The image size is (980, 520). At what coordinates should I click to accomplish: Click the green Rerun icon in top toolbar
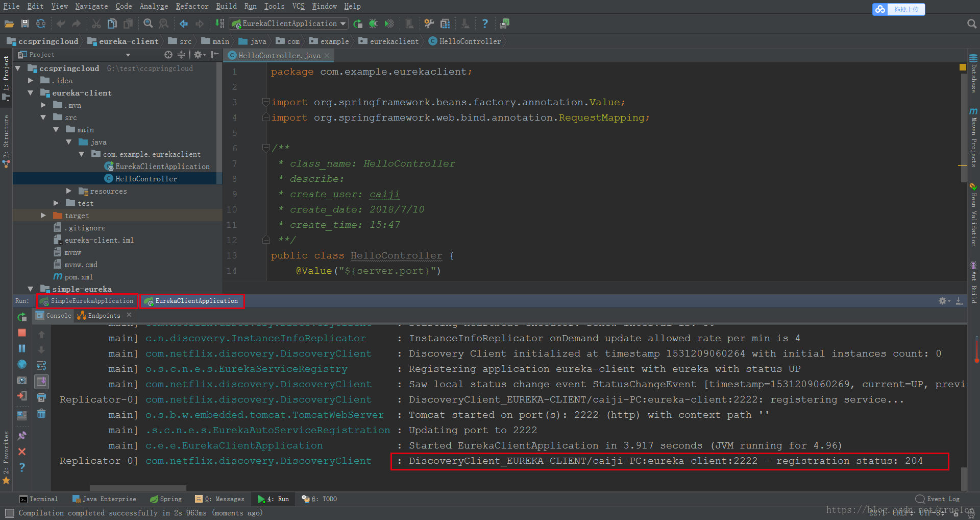[x=358, y=23]
